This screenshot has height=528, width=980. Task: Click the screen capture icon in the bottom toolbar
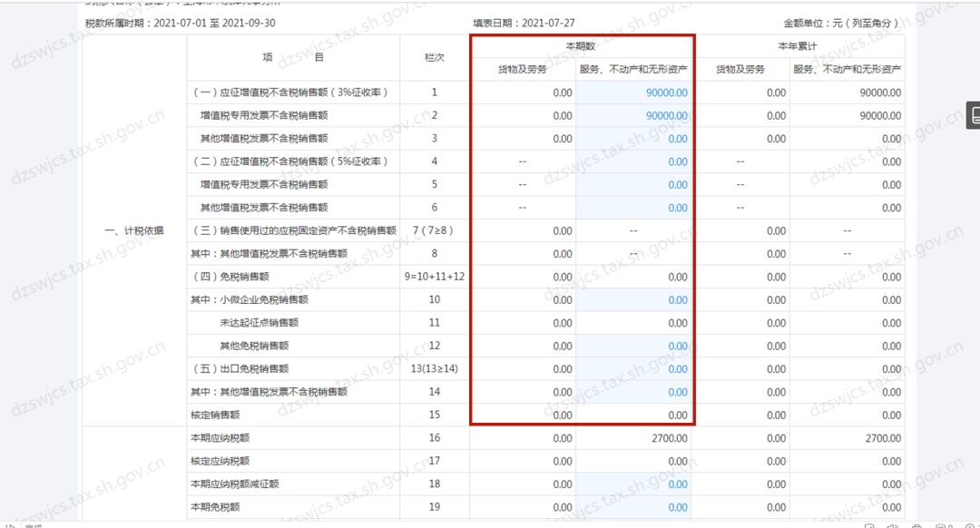pyautogui.click(x=868, y=524)
